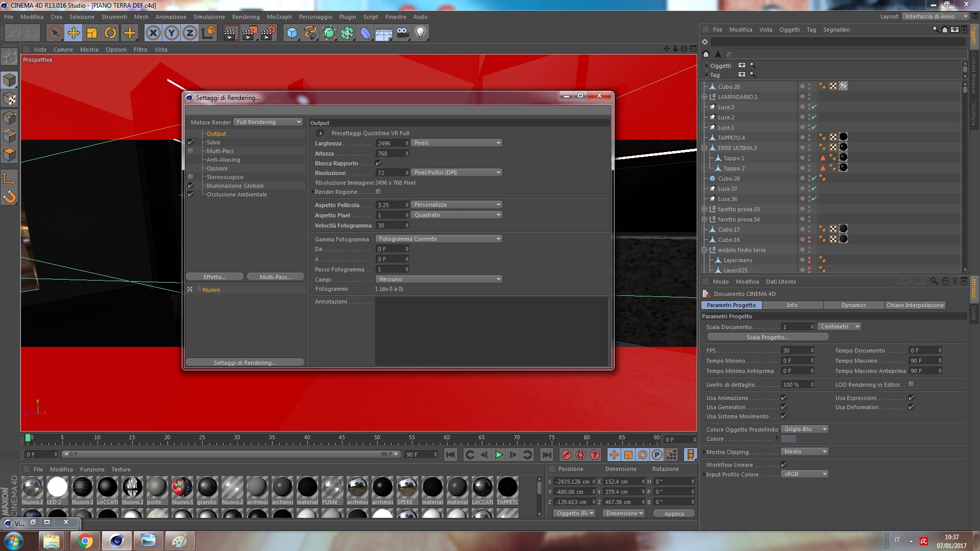Open the MoGraph menu
This screenshot has height=551, width=980.
pyautogui.click(x=279, y=17)
